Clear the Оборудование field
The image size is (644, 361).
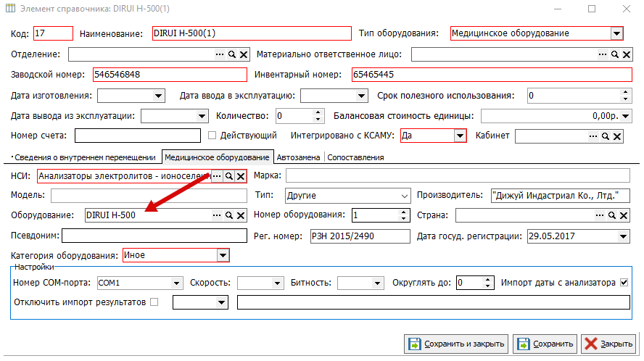click(241, 215)
